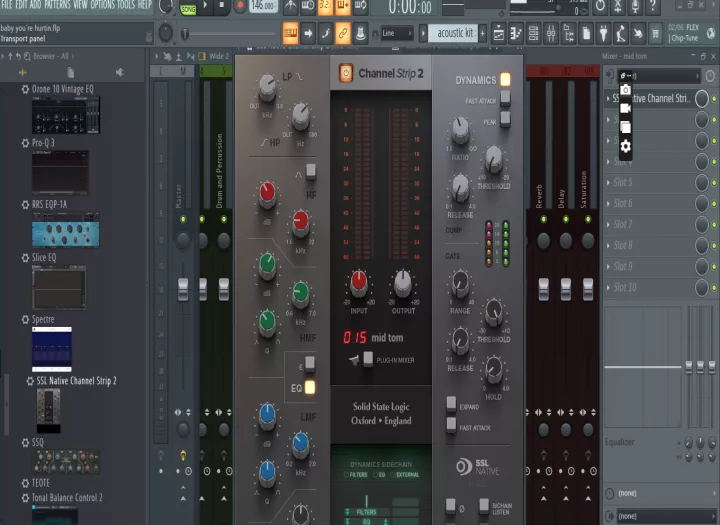Select RRS EQP-1A in Browser list

[x=50, y=204]
